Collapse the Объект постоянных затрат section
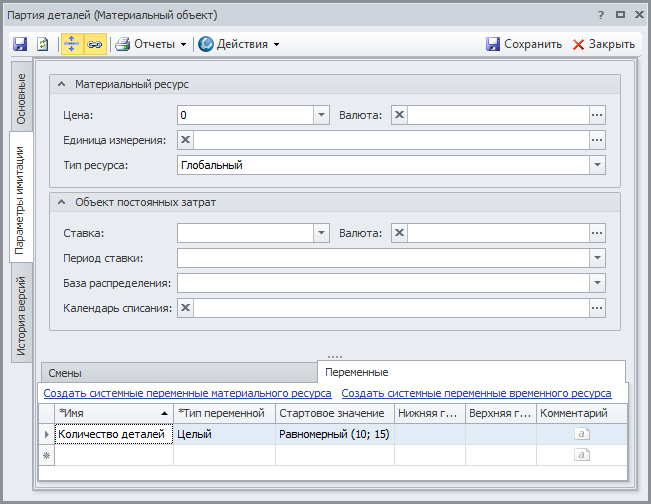 coord(61,202)
